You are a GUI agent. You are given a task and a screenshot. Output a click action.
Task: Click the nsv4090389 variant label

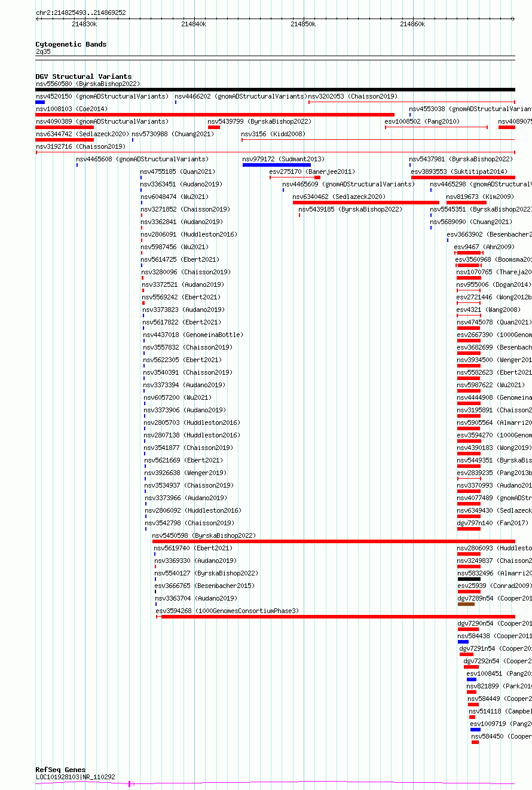point(102,121)
